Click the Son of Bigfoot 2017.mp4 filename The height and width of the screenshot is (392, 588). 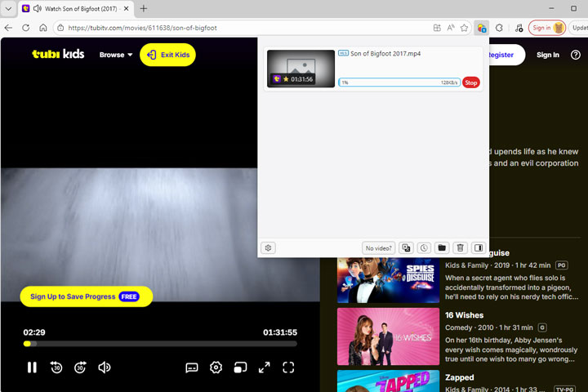[385, 54]
